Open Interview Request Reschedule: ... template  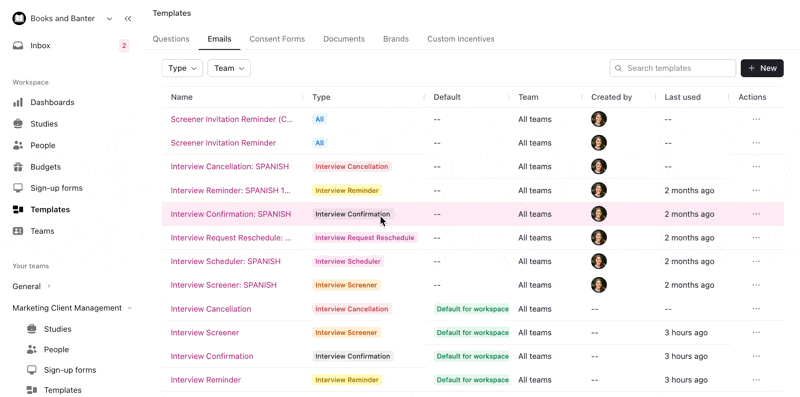[231, 237]
